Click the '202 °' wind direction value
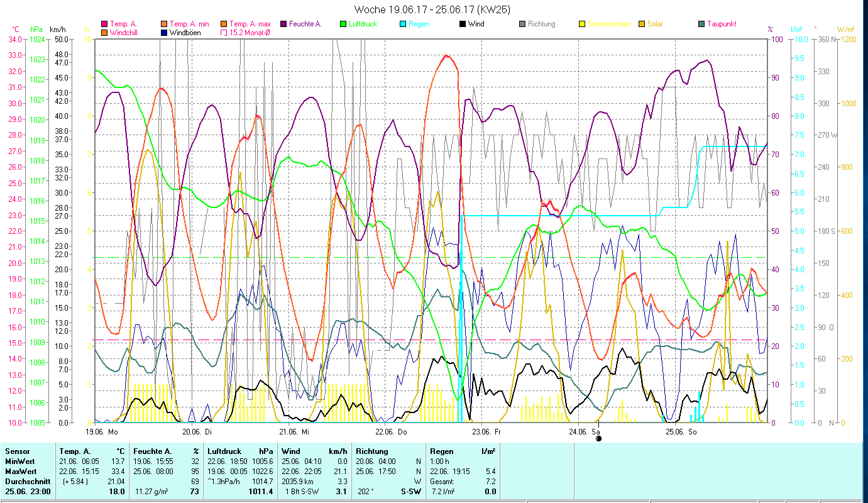The image size is (868, 503). [366, 492]
